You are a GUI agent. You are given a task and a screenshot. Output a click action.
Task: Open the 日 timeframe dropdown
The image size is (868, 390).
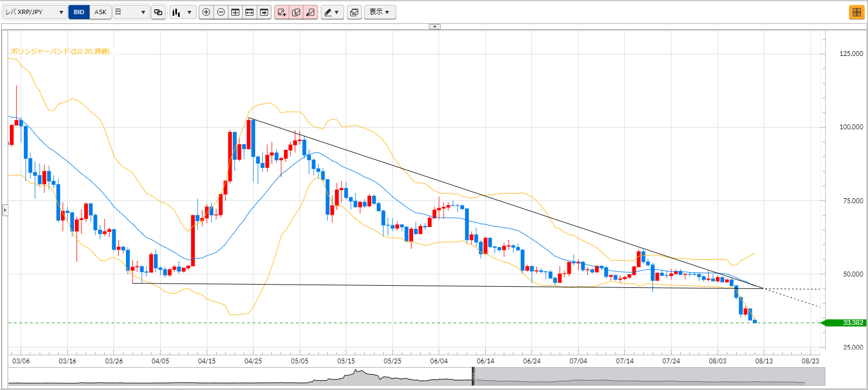[131, 12]
